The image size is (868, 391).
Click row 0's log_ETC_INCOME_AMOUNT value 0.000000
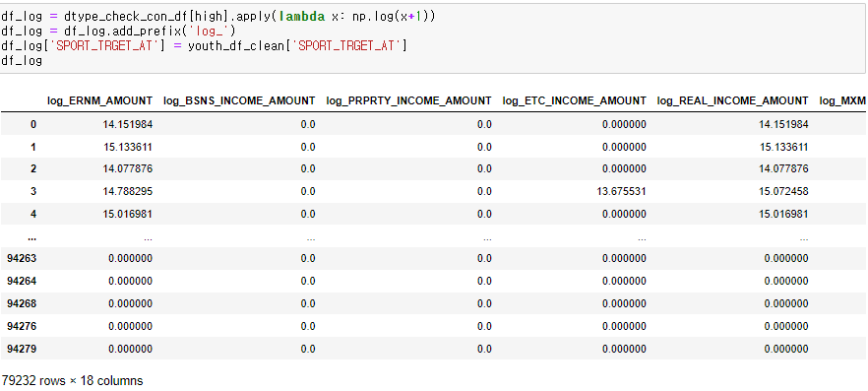click(x=624, y=125)
